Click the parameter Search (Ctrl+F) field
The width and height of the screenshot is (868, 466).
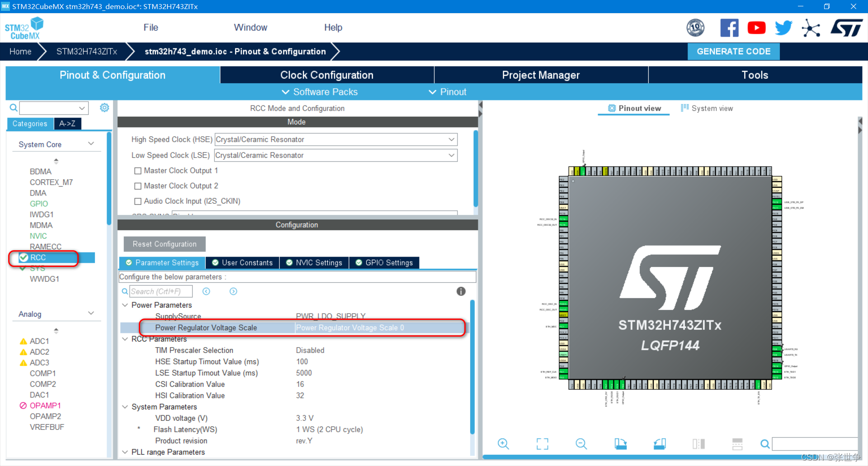161,291
